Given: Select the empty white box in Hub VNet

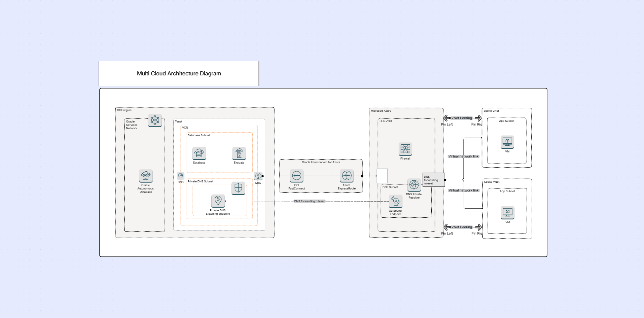Looking at the screenshot, I should pyautogui.click(x=382, y=176).
